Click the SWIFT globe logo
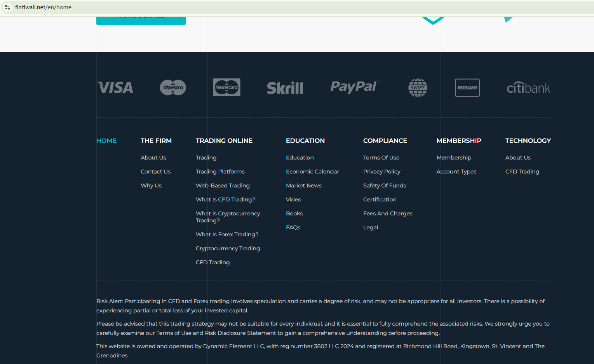This screenshot has height=364, width=594. (418, 88)
